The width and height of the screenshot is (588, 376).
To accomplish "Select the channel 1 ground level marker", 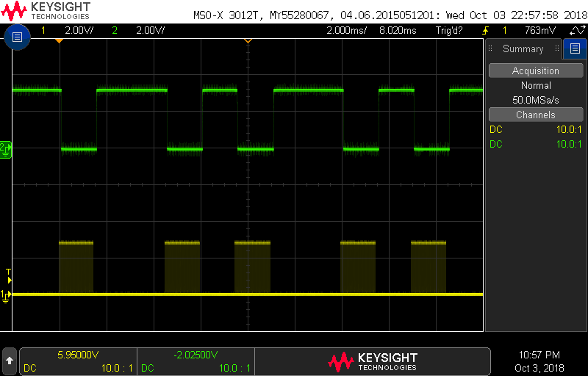I will 6,295.
